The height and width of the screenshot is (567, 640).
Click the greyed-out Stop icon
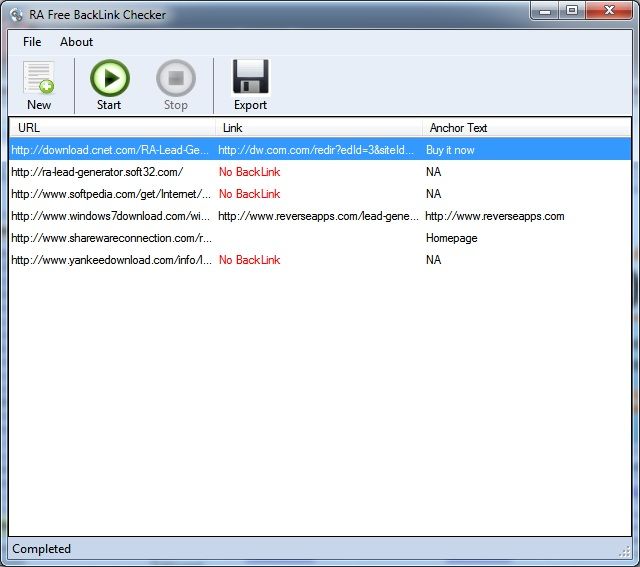(176, 78)
